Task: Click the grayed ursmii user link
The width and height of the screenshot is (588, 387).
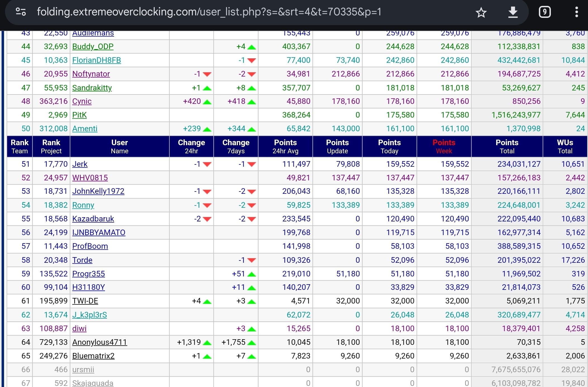Action: [x=83, y=369]
